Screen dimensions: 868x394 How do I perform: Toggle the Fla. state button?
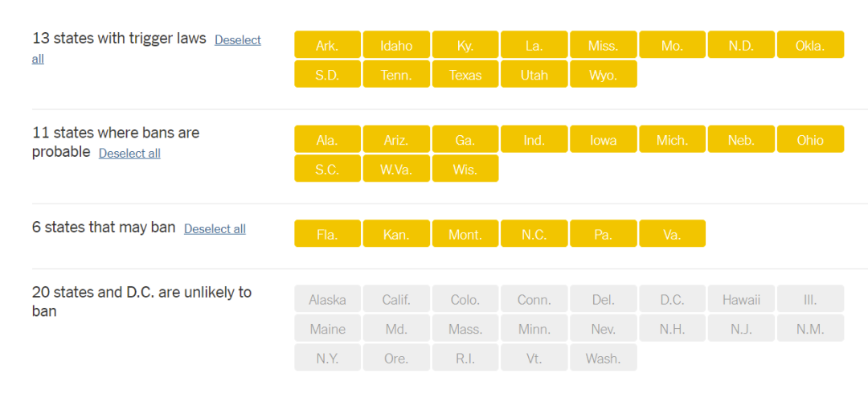[x=328, y=233]
